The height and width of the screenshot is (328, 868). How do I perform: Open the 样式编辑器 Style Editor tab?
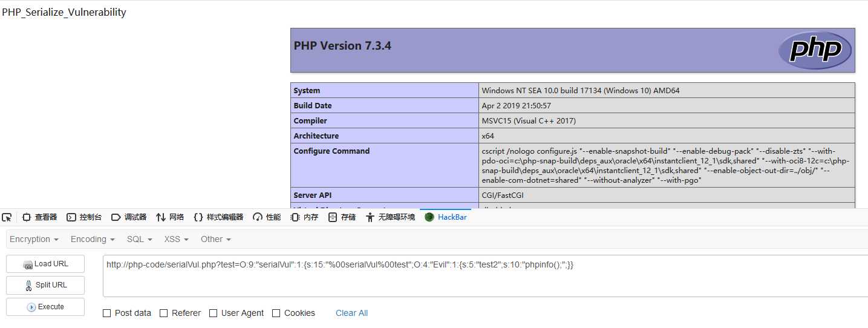[x=218, y=217]
